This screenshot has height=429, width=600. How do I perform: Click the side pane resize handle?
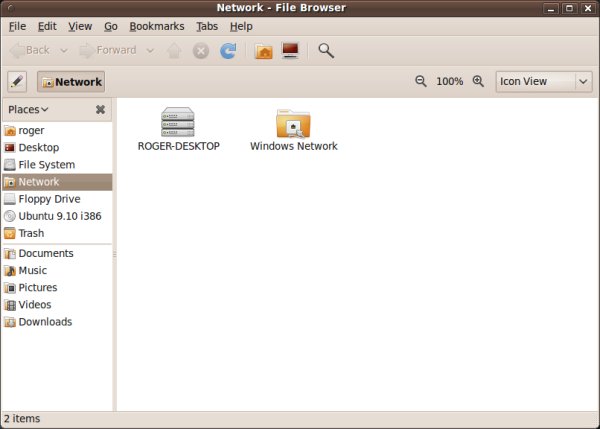114,254
